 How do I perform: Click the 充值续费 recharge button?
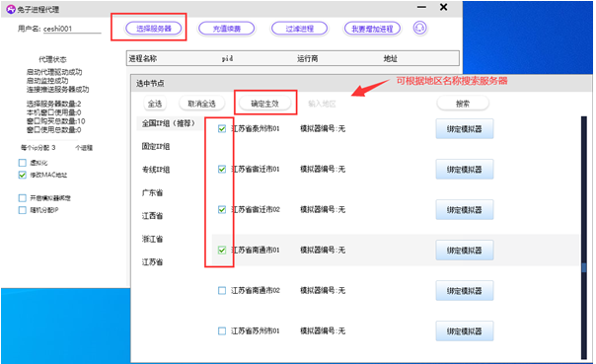pyautogui.click(x=227, y=29)
